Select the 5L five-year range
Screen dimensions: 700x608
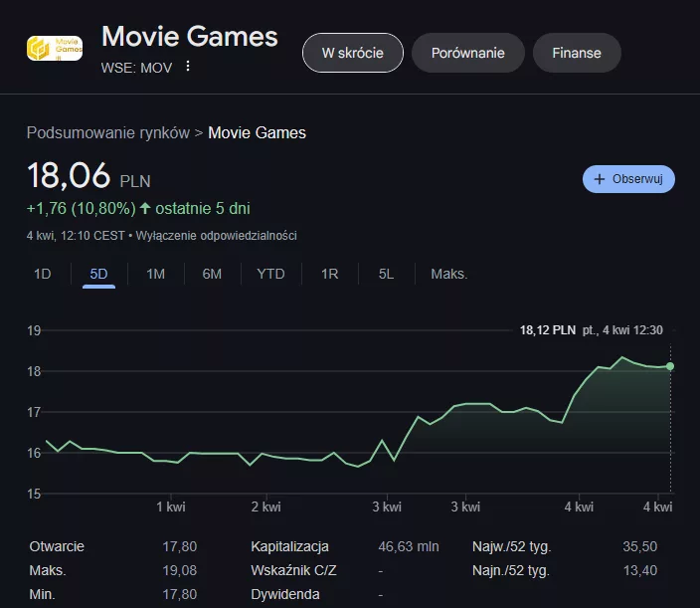tap(387, 274)
